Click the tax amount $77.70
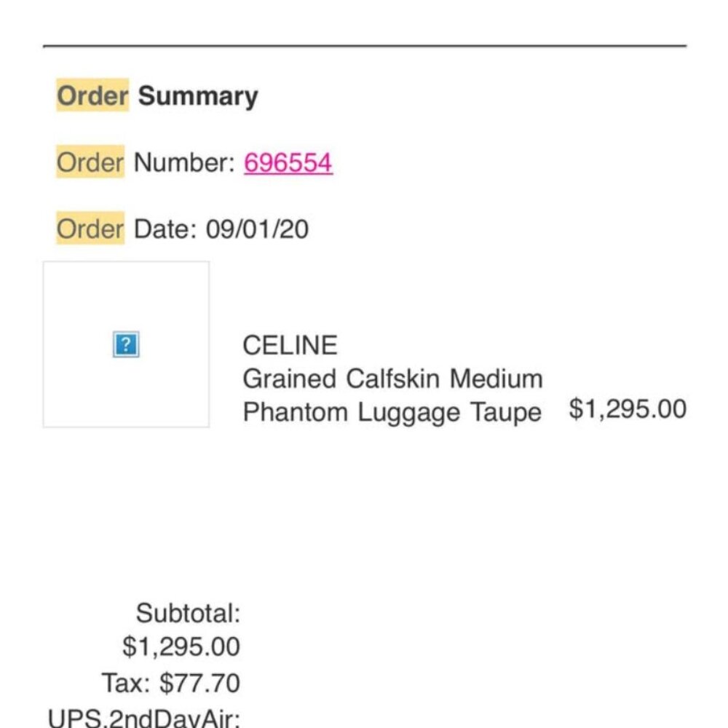 [x=200, y=684]
